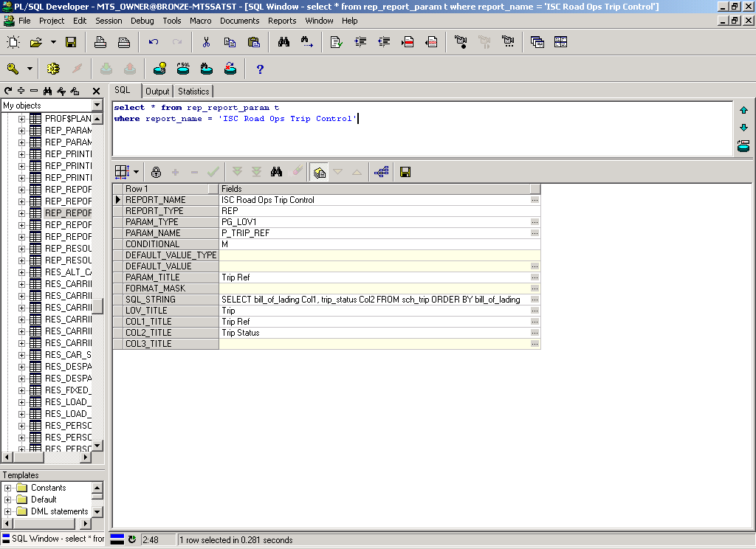756x549 pixels.
Task: Click the blue question mark Help icon
Action: click(x=260, y=69)
